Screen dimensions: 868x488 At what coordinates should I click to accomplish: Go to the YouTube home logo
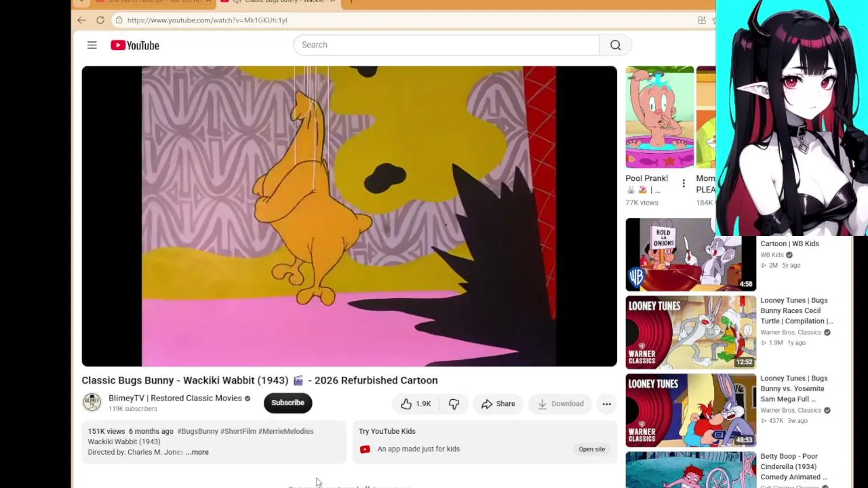pos(135,45)
